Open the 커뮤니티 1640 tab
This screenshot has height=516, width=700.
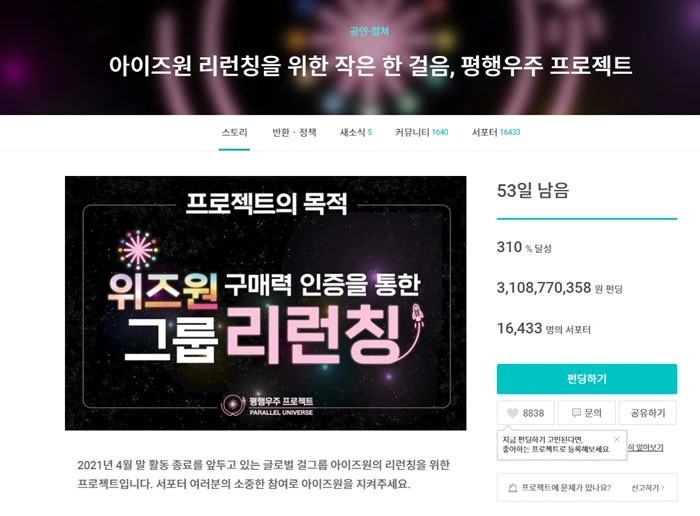[421, 132]
